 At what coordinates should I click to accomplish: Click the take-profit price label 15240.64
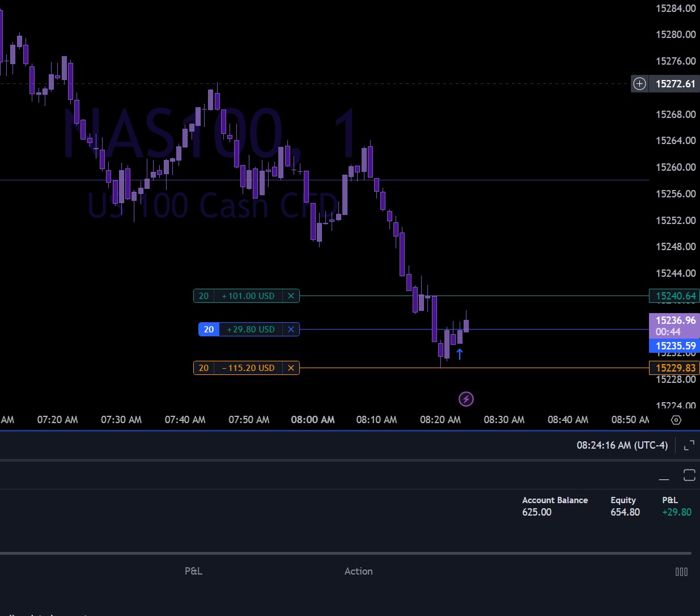pyautogui.click(x=674, y=296)
